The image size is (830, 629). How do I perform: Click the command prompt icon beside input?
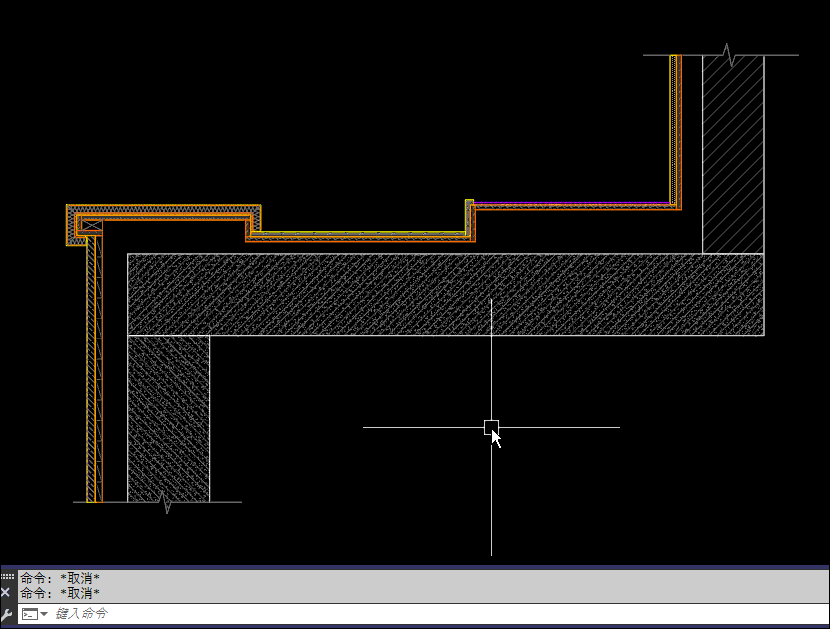30,613
